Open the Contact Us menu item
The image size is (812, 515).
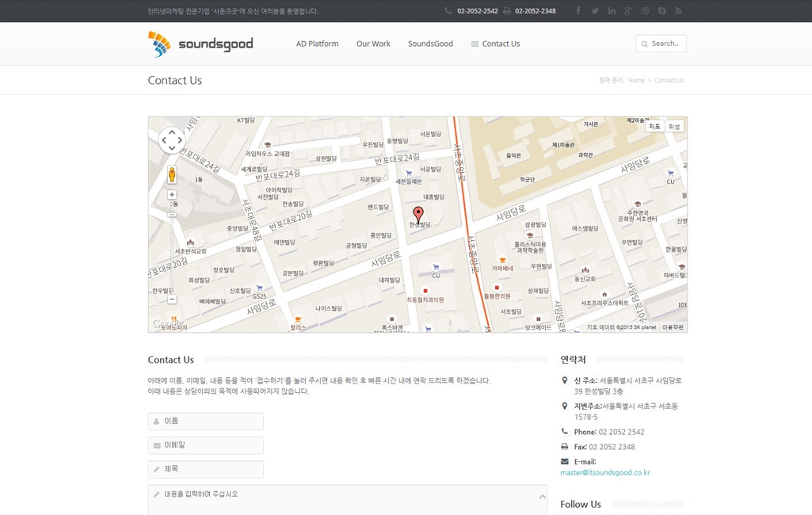[x=495, y=44]
